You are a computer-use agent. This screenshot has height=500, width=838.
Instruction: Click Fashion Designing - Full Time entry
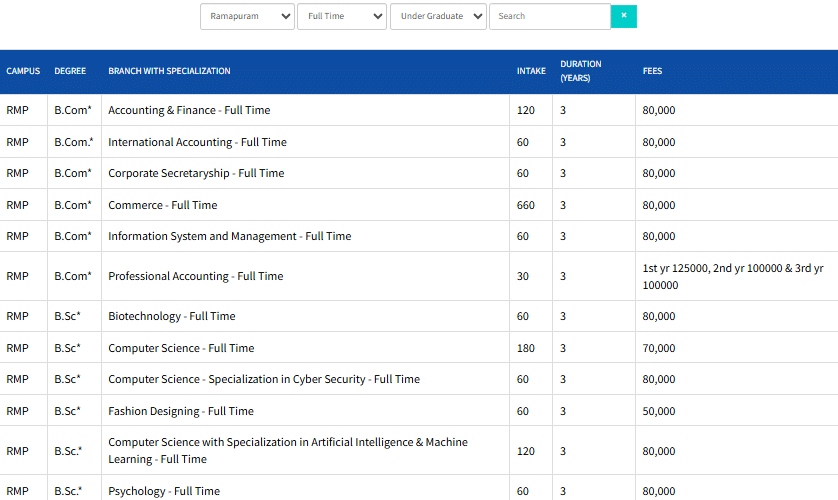(180, 411)
